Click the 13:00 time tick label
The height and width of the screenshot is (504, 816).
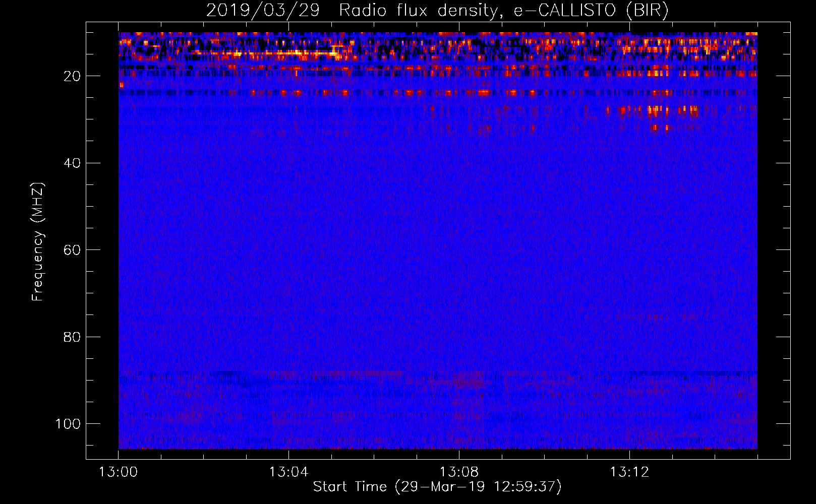[119, 472]
